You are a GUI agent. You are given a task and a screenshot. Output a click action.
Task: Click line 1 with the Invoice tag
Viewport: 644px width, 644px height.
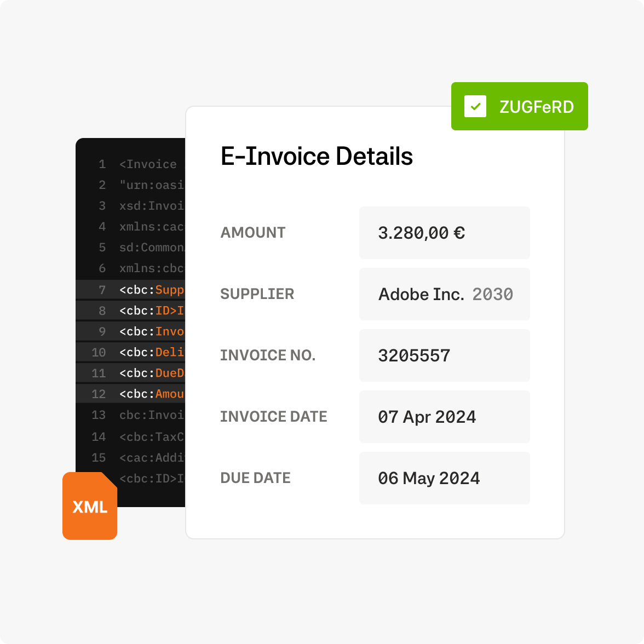(148, 164)
